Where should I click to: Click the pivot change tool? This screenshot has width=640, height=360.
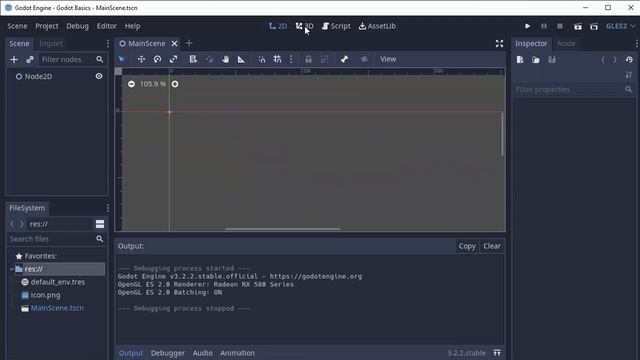[x=209, y=59]
